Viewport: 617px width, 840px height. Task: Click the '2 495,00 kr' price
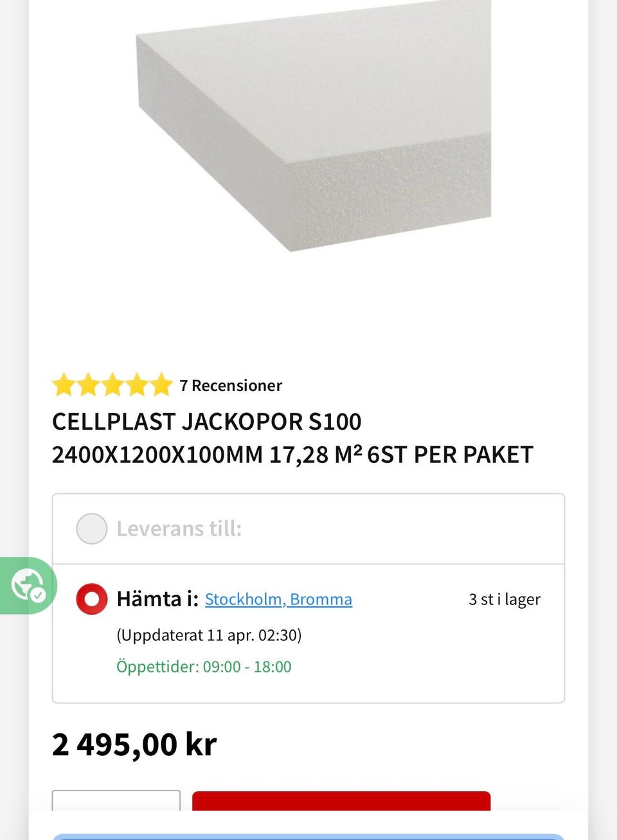(134, 745)
